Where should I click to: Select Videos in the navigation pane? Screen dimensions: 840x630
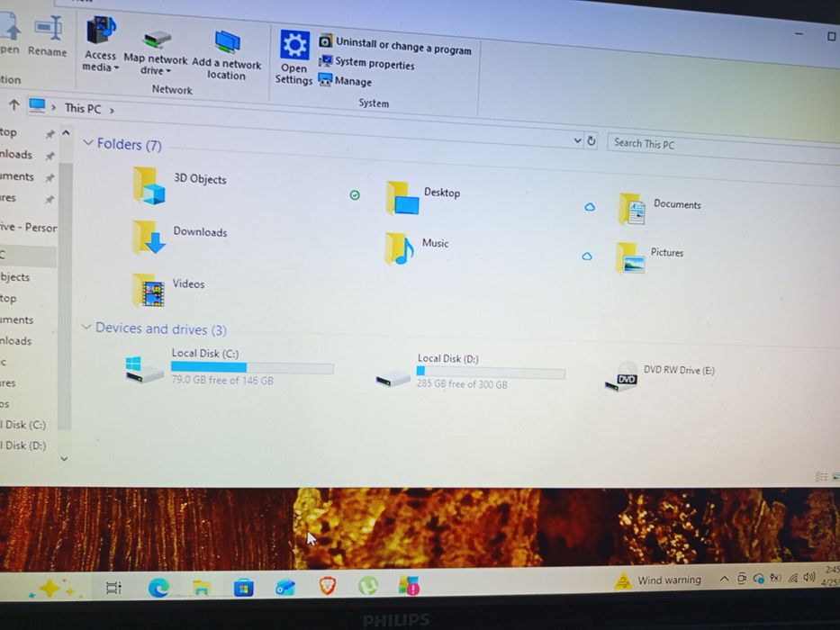point(5,404)
